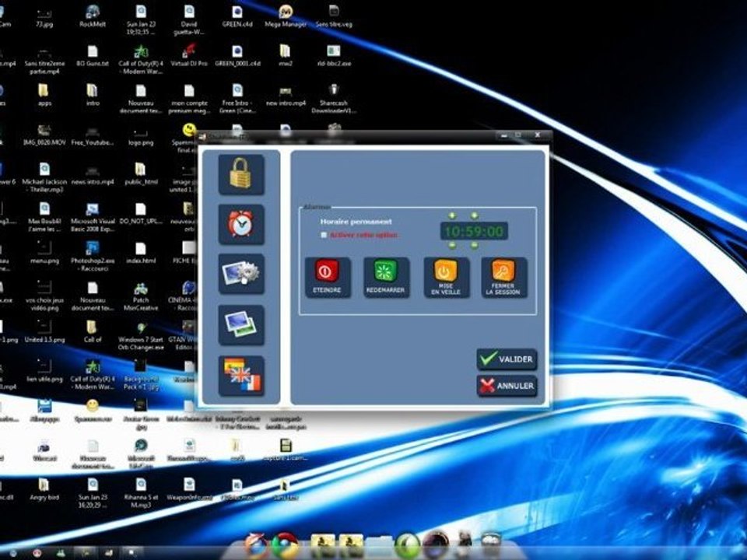Select the public_html folder
The height and width of the screenshot is (560, 747).
[141, 173]
